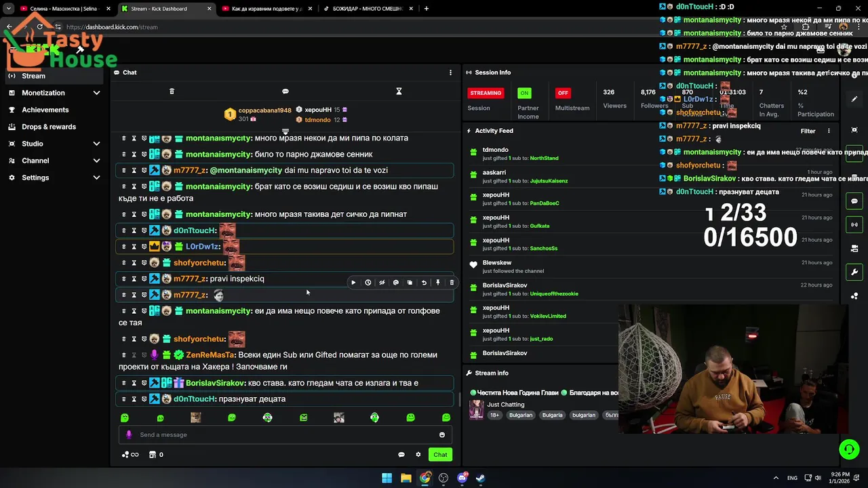Toggle the Partner Income ON switch
The image size is (868, 488).
[x=524, y=93]
